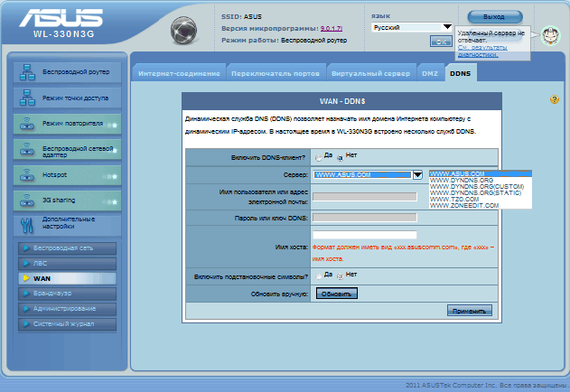Open the DMZ tab
This screenshot has width=570, height=392.
(430, 73)
